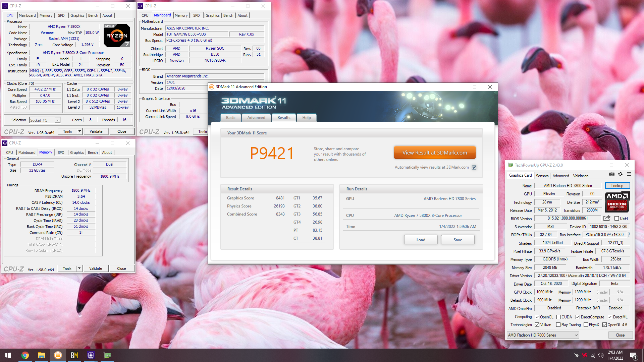Toggle DirectML checkbox

[x=610, y=317]
